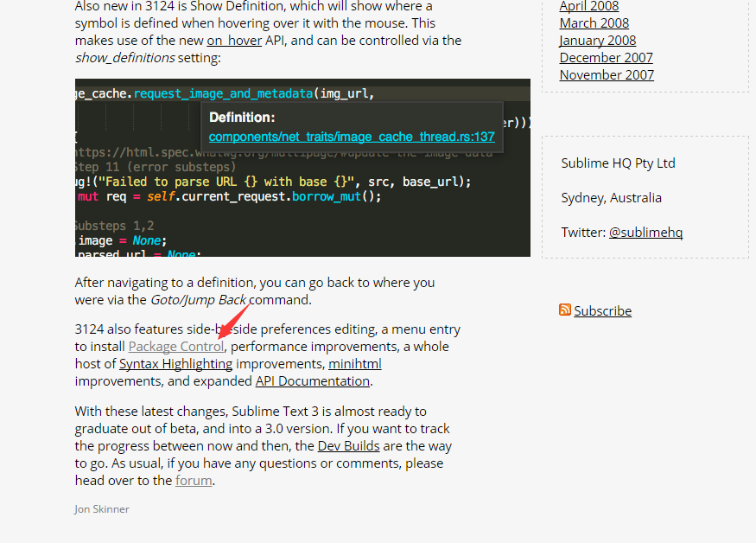Open the API Documentation link
This screenshot has height=543, width=756.
coord(313,381)
